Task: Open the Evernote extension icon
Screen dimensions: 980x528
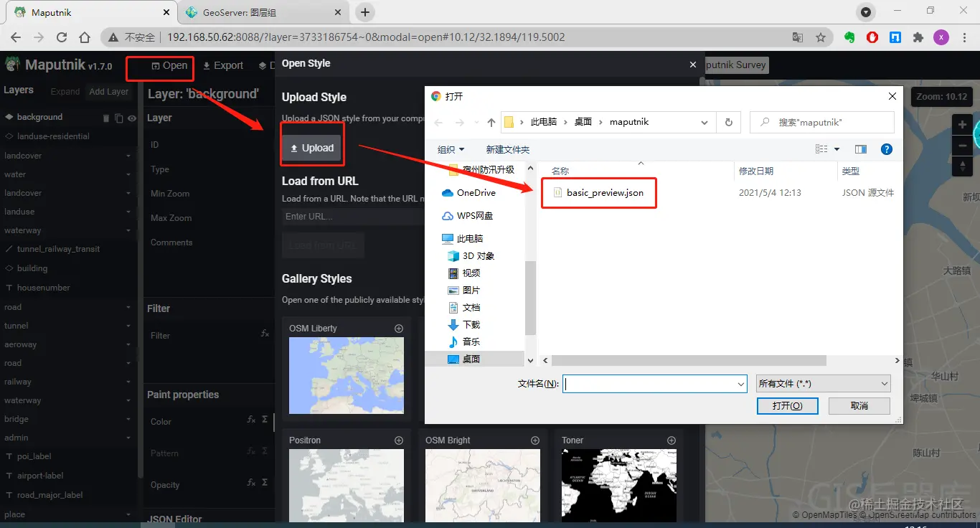Action: click(849, 37)
